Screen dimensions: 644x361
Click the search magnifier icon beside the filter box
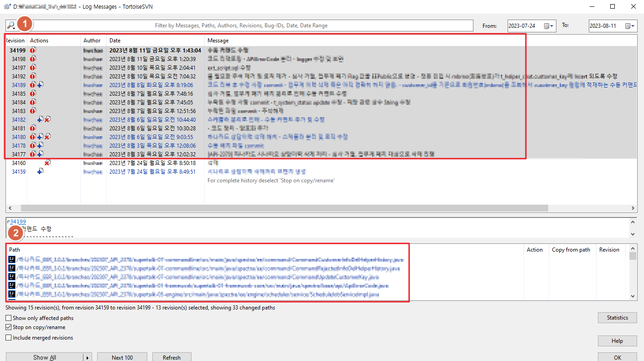coord(10,25)
